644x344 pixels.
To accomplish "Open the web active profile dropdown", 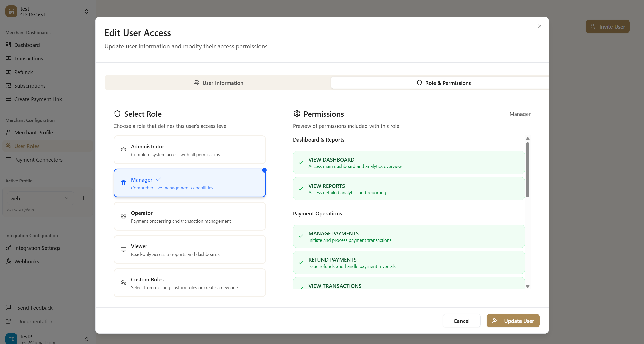I will 40,198.
